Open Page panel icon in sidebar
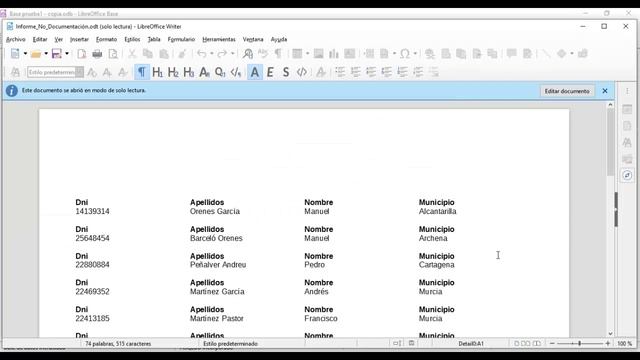Screen dimensions: 640x360 (627, 126)
